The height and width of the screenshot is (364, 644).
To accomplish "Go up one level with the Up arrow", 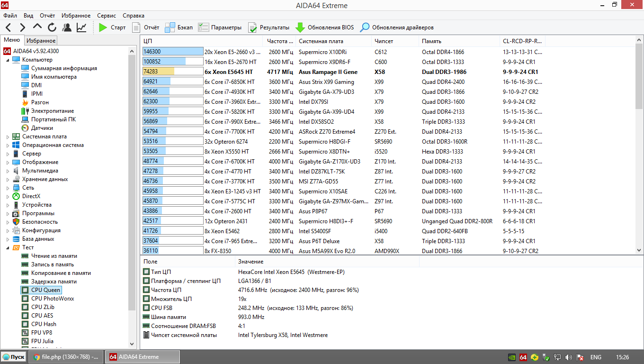I will point(37,27).
